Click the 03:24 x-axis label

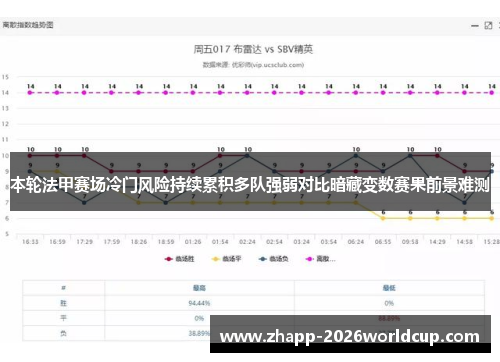[x=301, y=242]
